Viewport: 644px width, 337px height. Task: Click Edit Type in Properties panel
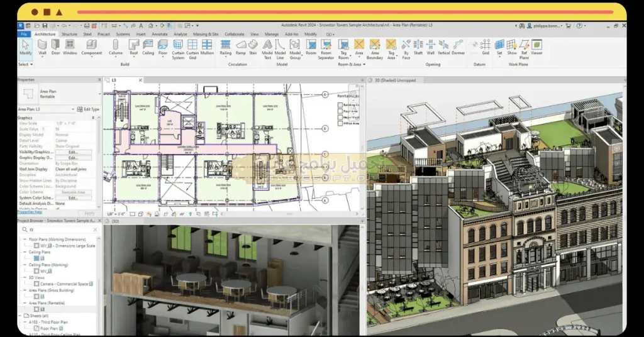(88, 109)
